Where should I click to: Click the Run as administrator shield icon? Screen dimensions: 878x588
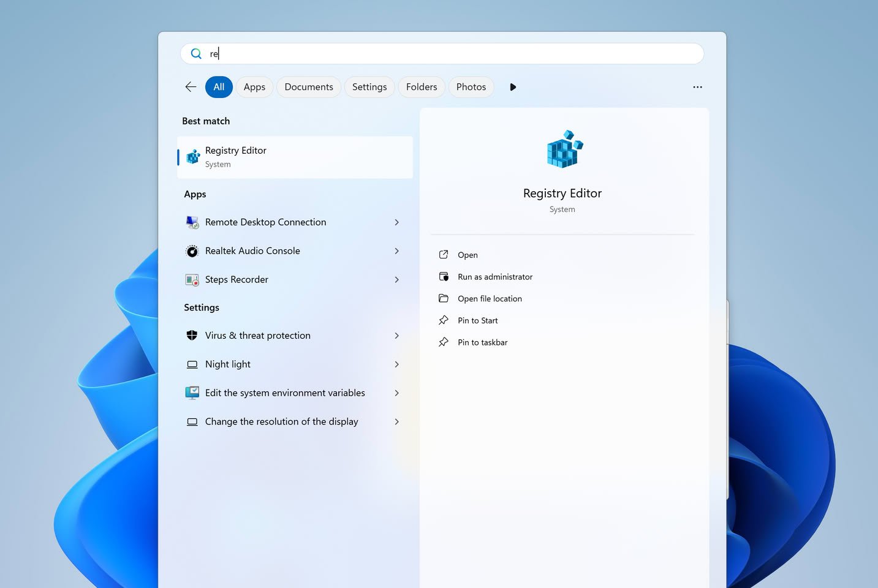(x=444, y=277)
